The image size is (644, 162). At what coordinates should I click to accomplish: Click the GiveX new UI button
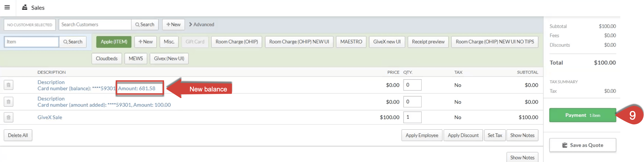pyautogui.click(x=387, y=42)
